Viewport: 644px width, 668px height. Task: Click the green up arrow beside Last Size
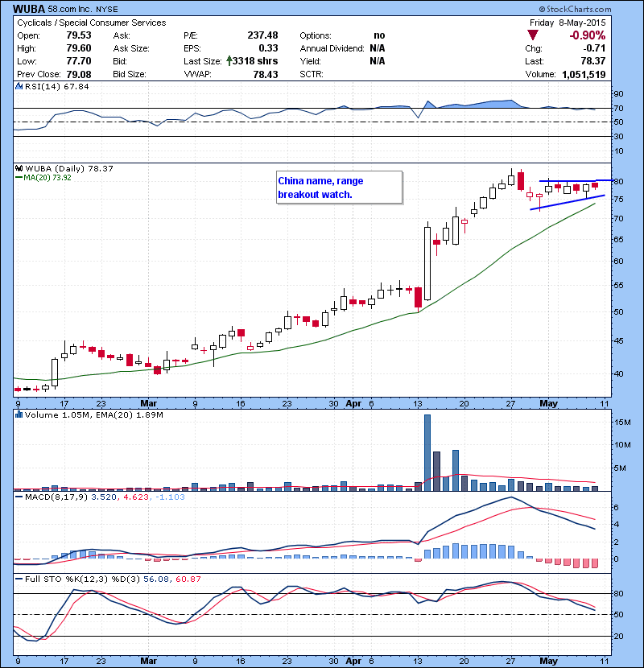point(229,61)
